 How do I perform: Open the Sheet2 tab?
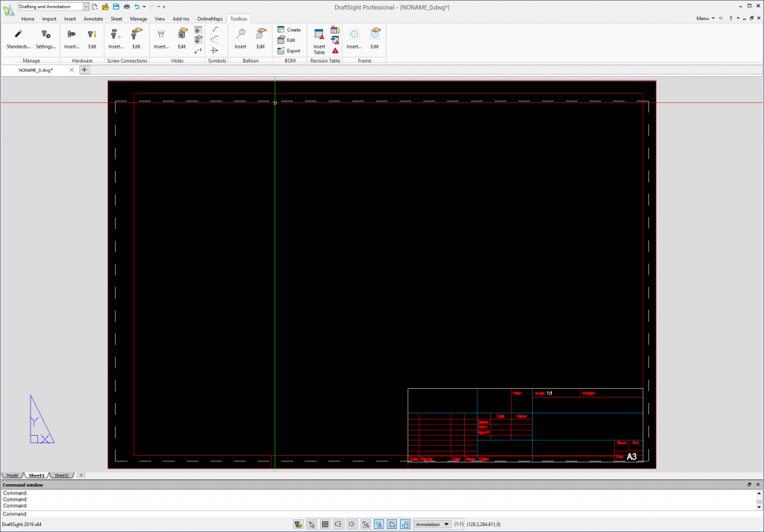pyautogui.click(x=60, y=475)
